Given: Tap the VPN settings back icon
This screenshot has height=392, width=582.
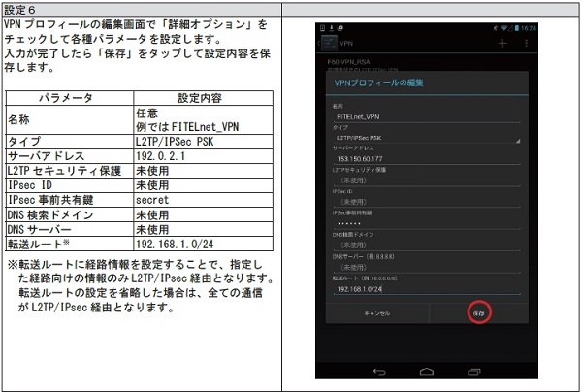Looking at the screenshot, I should click(330, 44).
